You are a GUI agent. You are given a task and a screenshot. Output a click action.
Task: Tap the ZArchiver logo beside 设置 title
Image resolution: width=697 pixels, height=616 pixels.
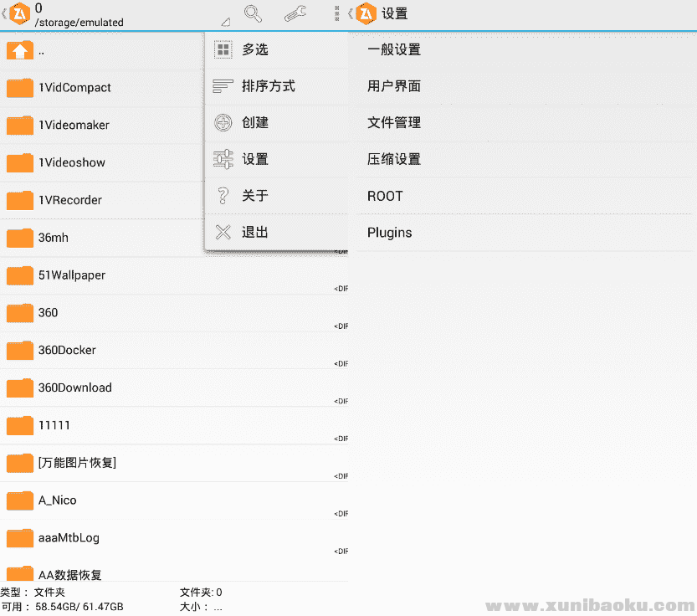(366, 14)
